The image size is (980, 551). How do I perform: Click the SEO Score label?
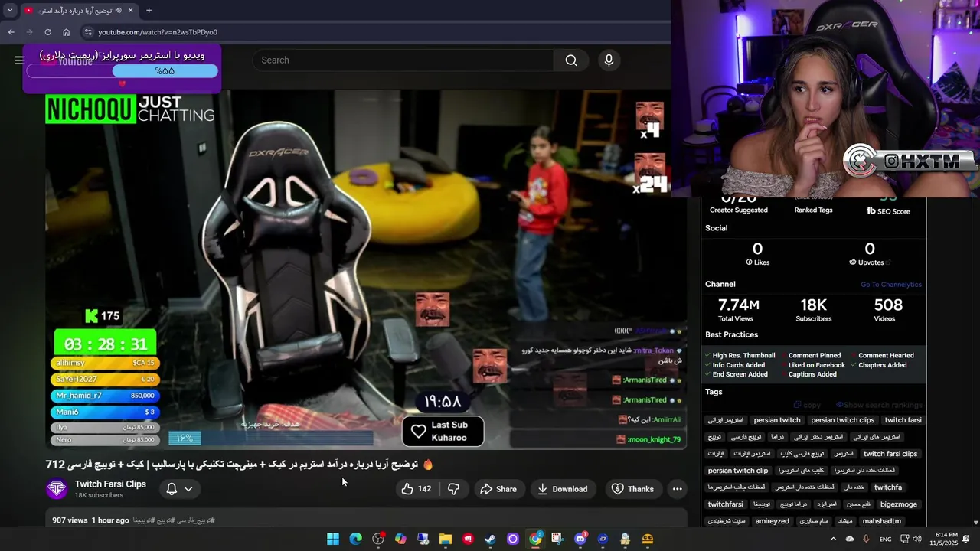(893, 211)
